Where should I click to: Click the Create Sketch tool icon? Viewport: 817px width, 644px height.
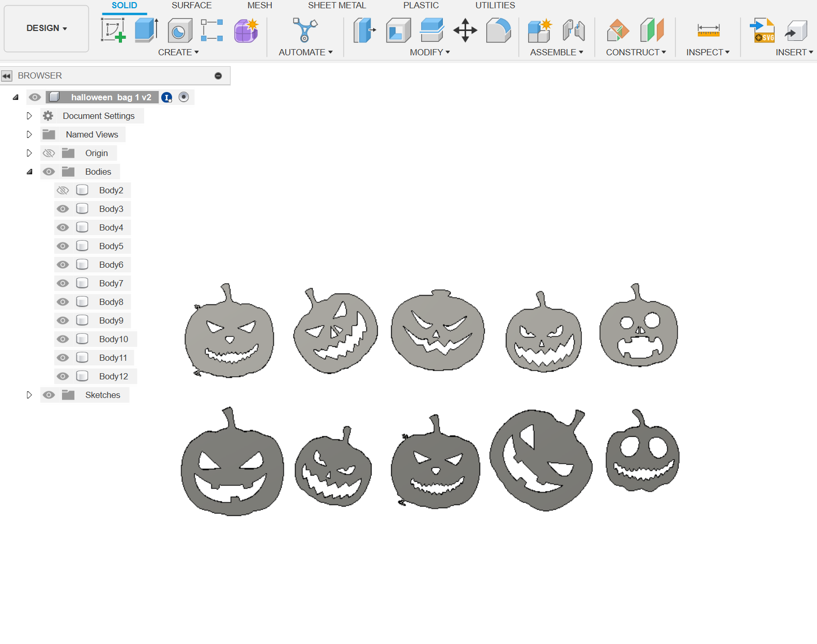[x=113, y=30]
